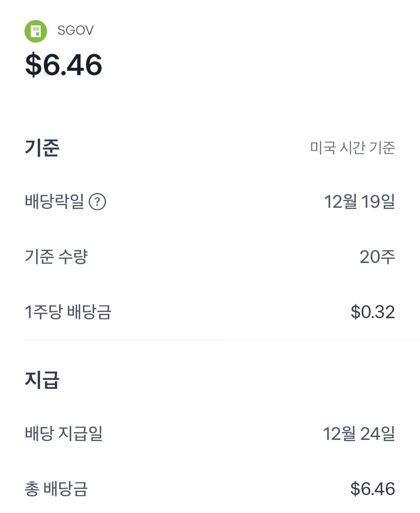Screen dimensions: 420x513
Task: Select the 배당락일 label
Action: [54, 201]
